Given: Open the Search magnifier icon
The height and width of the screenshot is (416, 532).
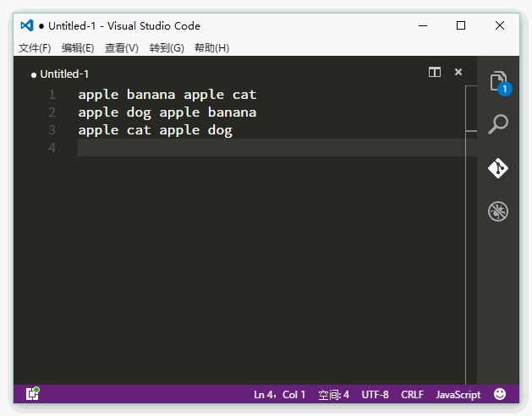Looking at the screenshot, I should tap(498, 124).
